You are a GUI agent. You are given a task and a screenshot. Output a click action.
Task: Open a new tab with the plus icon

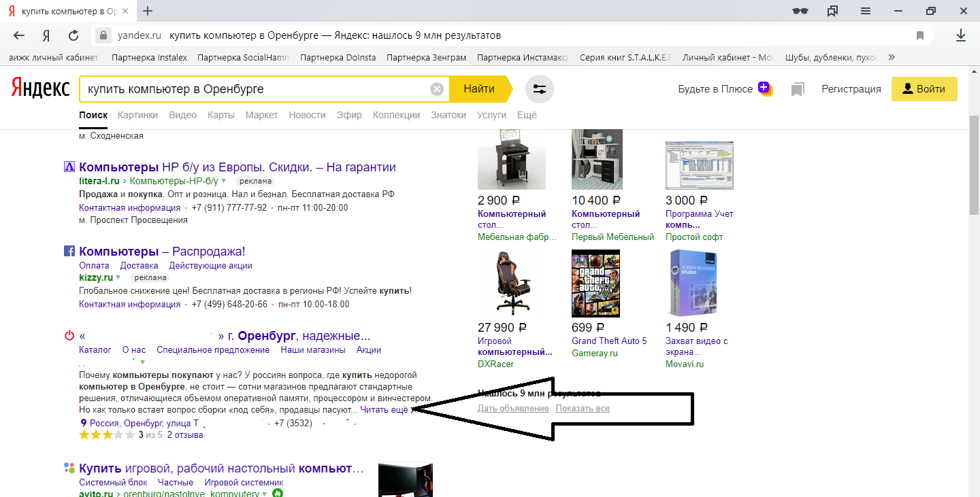[x=148, y=11]
